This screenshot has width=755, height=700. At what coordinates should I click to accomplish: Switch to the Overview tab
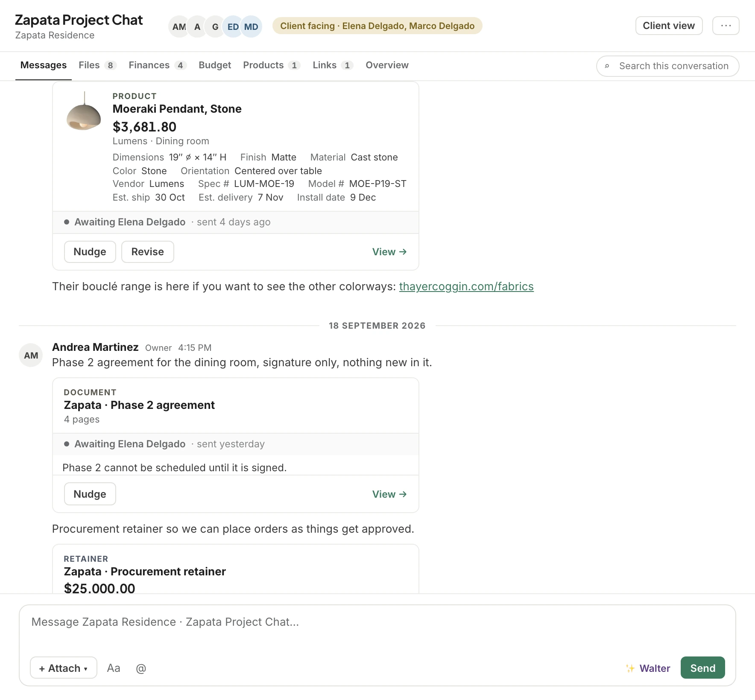(x=387, y=65)
